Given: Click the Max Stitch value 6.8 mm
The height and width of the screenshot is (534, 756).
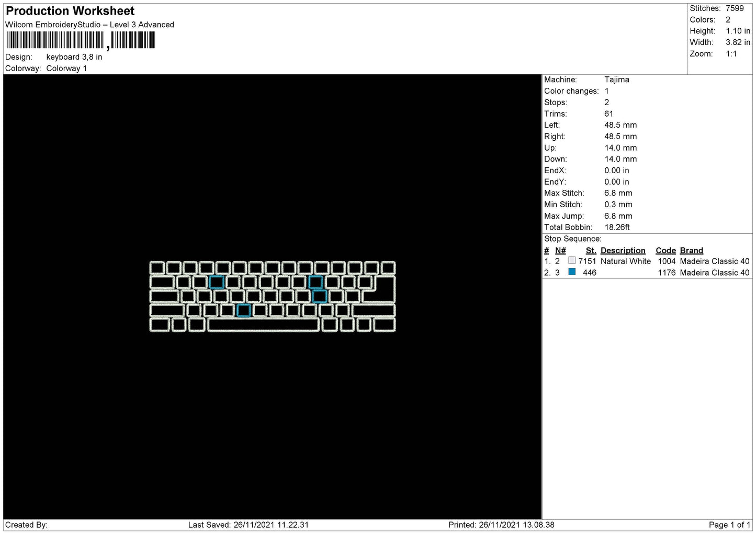Looking at the screenshot, I should coord(618,193).
